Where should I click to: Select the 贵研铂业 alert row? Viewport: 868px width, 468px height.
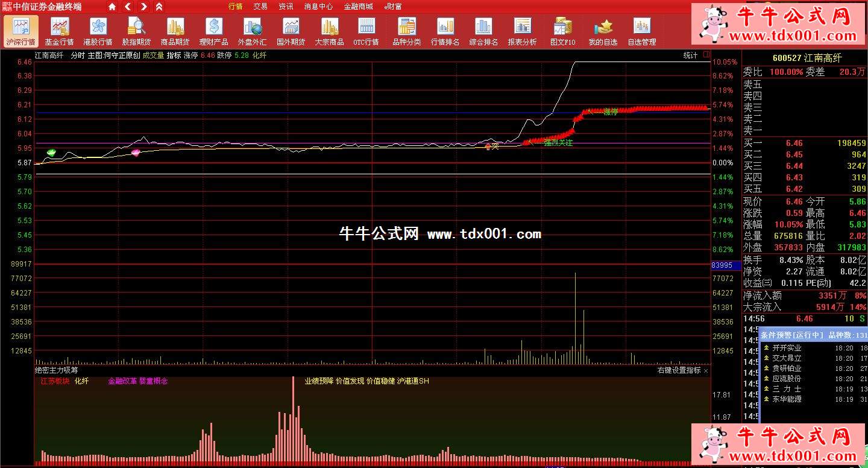[814, 368]
